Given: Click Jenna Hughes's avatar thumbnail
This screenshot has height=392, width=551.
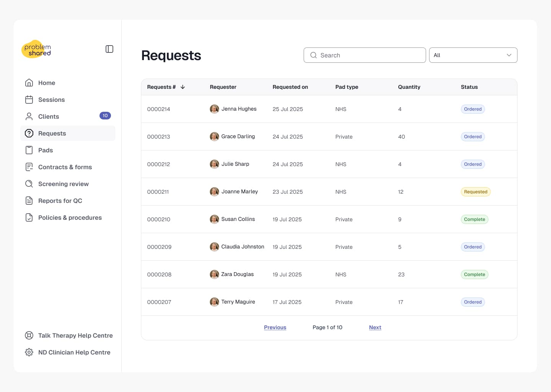Looking at the screenshot, I should coord(214,109).
